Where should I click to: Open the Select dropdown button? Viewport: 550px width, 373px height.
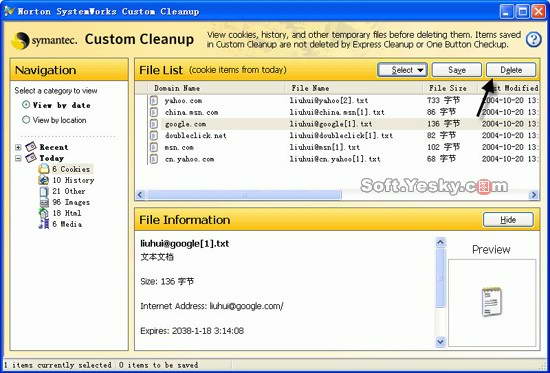pyautogui.click(x=402, y=70)
